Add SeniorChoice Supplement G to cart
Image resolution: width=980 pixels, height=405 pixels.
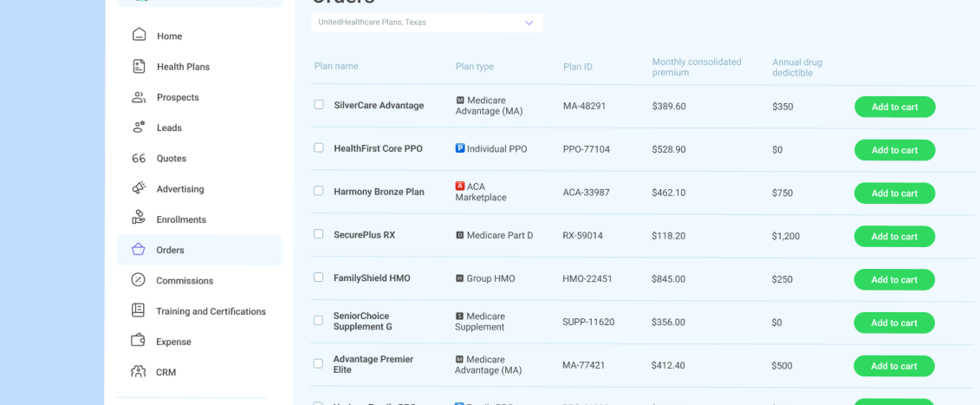[894, 323]
